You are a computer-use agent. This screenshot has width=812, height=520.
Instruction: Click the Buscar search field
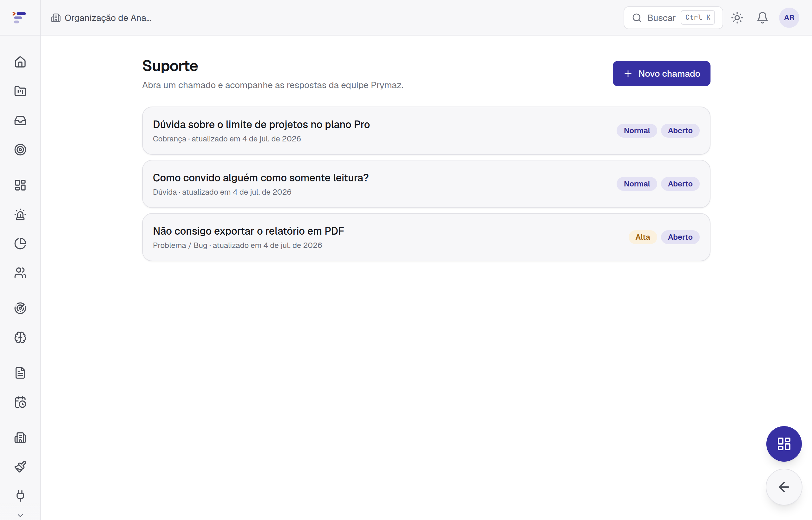(673, 17)
